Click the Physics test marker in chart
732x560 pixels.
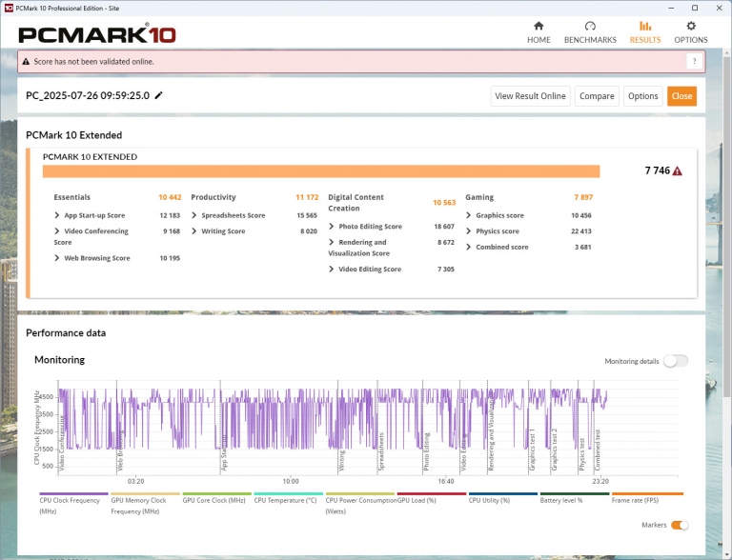581,453
